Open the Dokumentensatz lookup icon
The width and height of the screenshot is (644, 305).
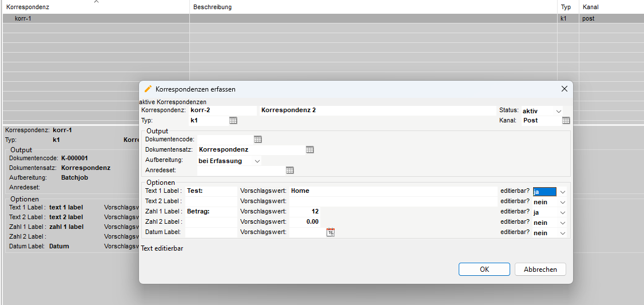(x=309, y=150)
